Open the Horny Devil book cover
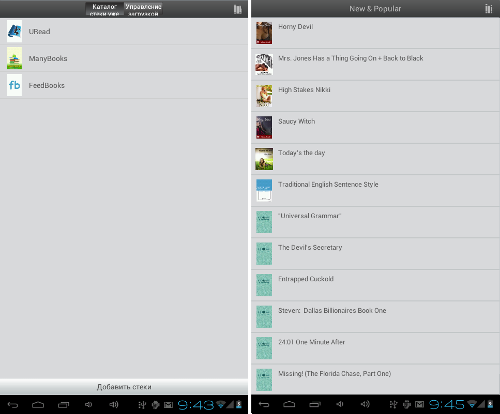 (x=264, y=33)
